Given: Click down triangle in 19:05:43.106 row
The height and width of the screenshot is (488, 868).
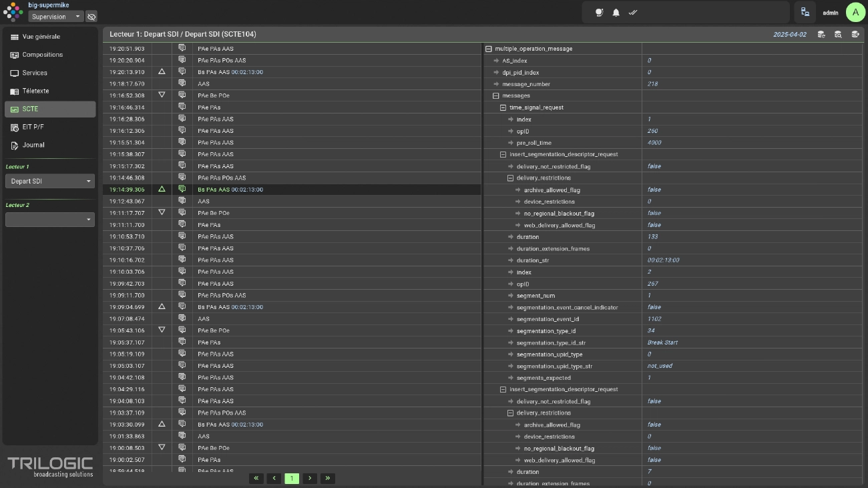Looking at the screenshot, I should click(x=162, y=330).
